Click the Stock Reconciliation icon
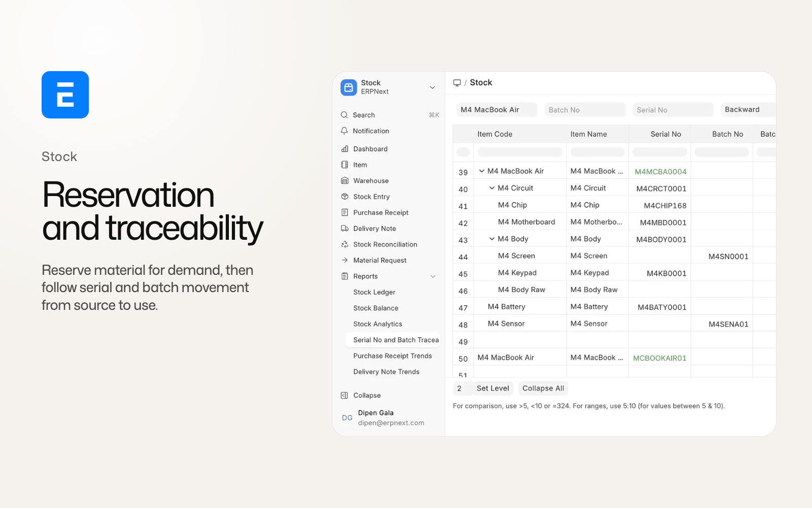812x508 pixels. [x=345, y=244]
